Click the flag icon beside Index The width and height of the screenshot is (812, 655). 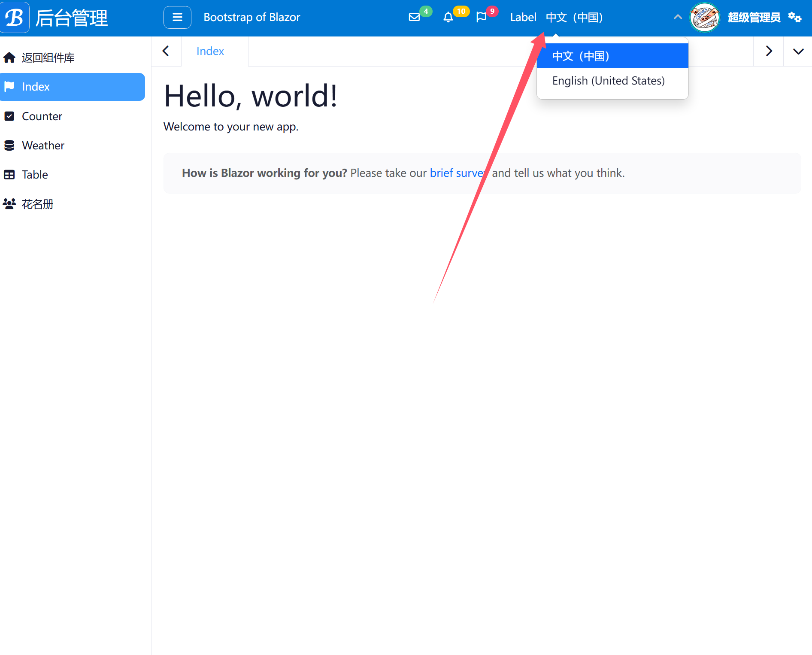(9, 87)
